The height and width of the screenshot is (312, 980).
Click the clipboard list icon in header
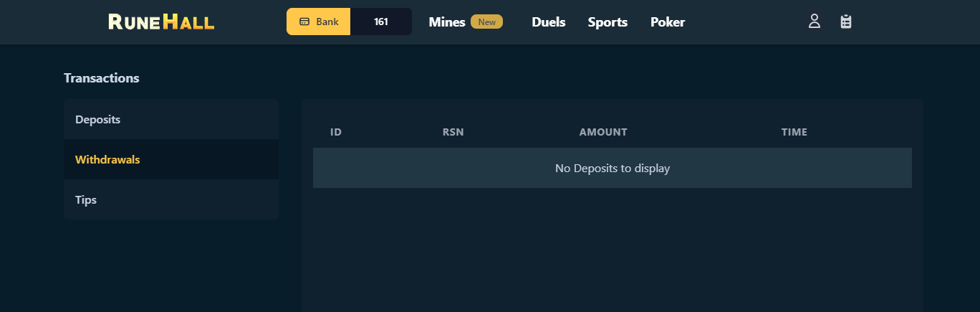[846, 22]
